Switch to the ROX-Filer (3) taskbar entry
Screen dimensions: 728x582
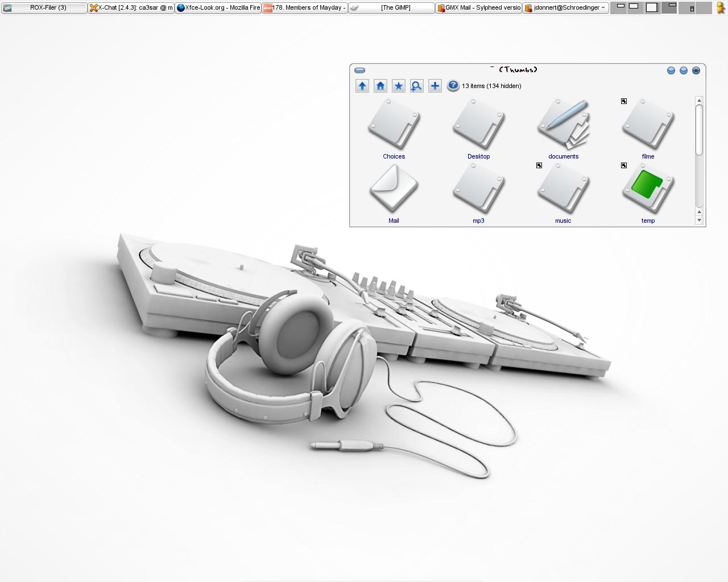click(44, 7)
